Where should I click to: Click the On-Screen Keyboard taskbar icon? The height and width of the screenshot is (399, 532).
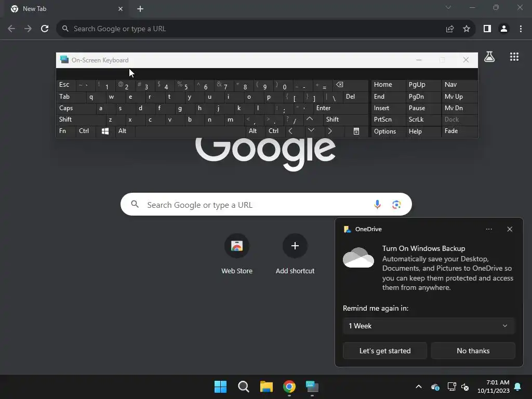click(312, 387)
